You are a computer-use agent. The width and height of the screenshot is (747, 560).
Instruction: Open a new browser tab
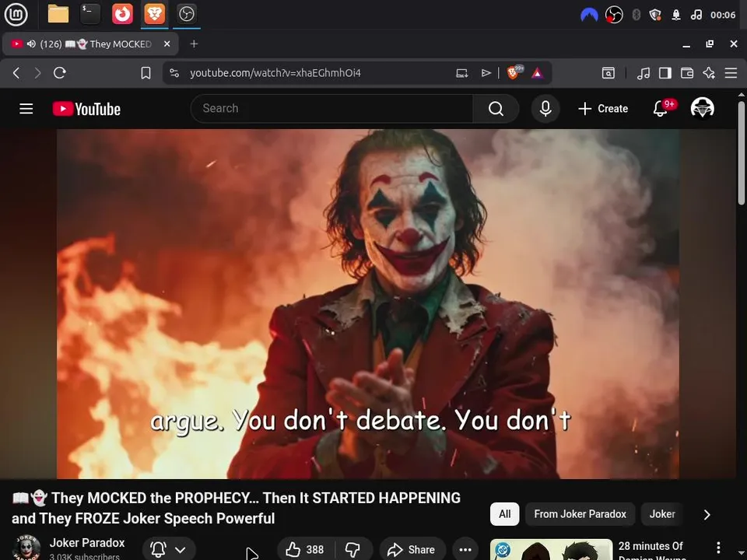pyautogui.click(x=194, y=44)
